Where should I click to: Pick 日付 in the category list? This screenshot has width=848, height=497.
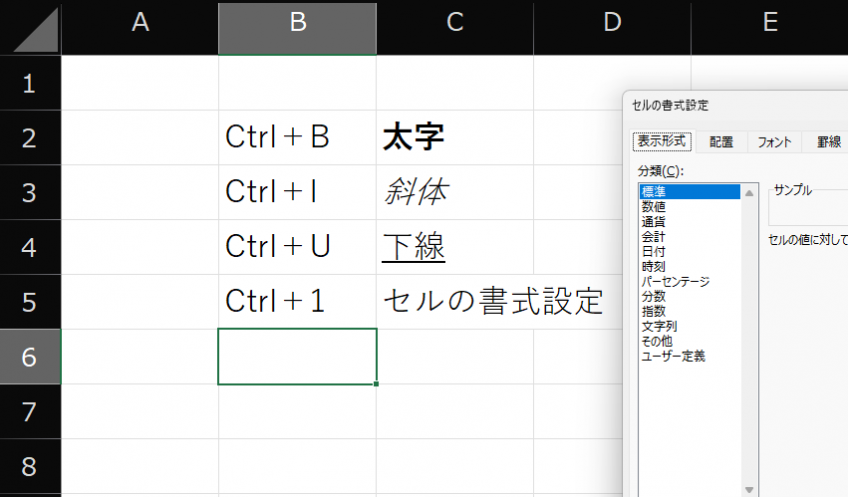pos(654,252)
